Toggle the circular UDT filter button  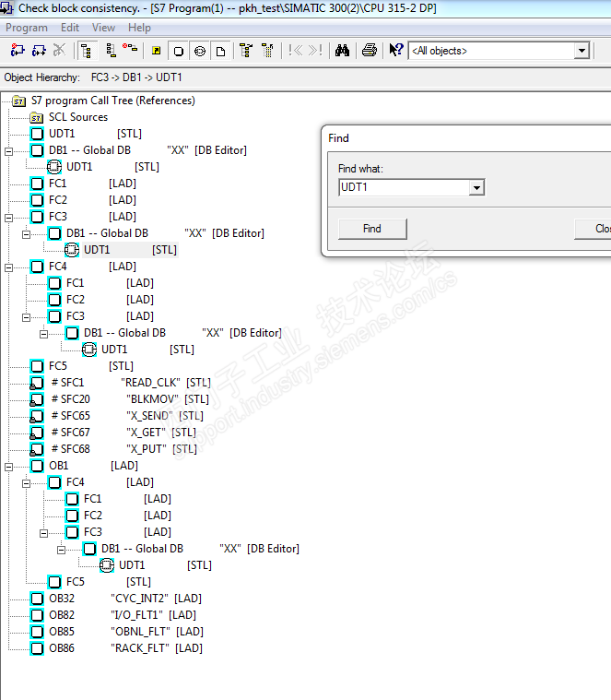pos(200,51)
